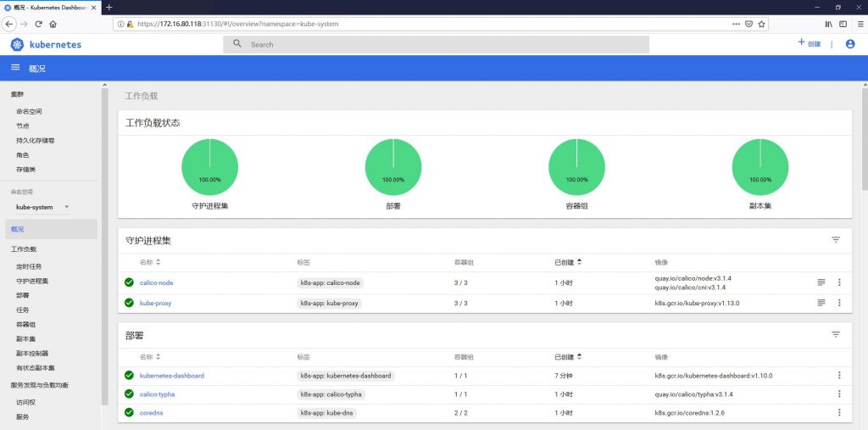The image size is (868, 430).
Task: Bookmark page with the star icon
Action: [762, 24]
